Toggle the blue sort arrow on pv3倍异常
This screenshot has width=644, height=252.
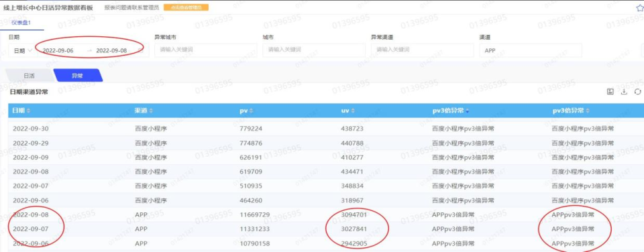[x=467, y=111]
